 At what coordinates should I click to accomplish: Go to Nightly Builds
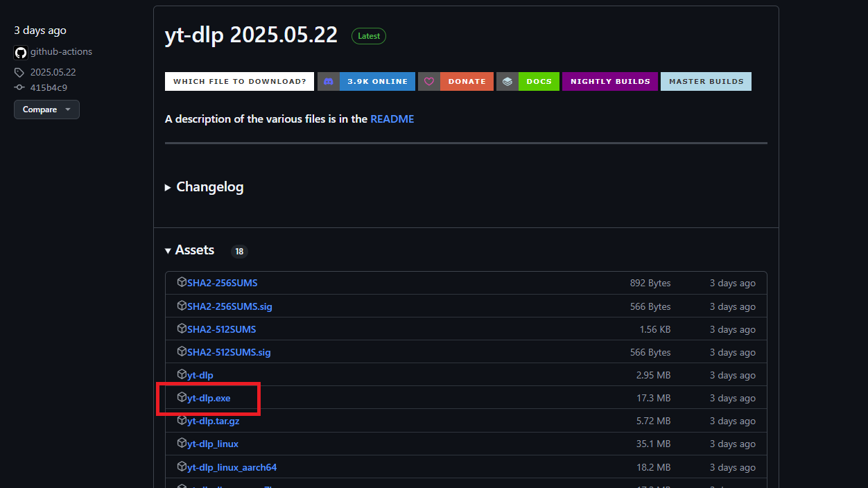pos(610,82)
